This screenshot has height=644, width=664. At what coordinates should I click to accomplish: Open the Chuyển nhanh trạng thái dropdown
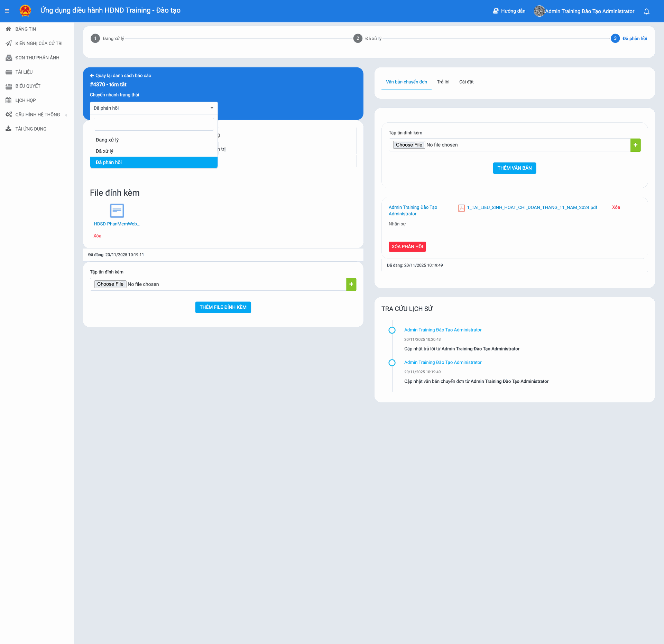point(154,108)
